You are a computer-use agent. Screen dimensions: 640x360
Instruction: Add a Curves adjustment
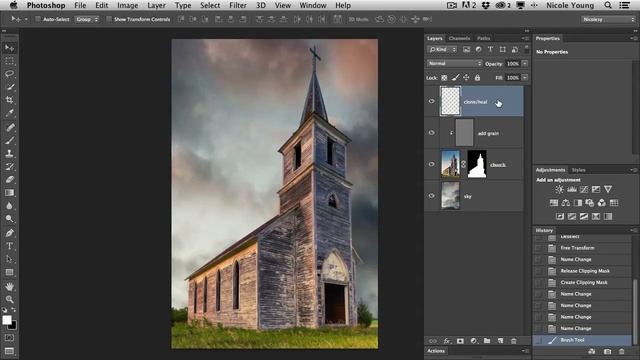point(584,189)
